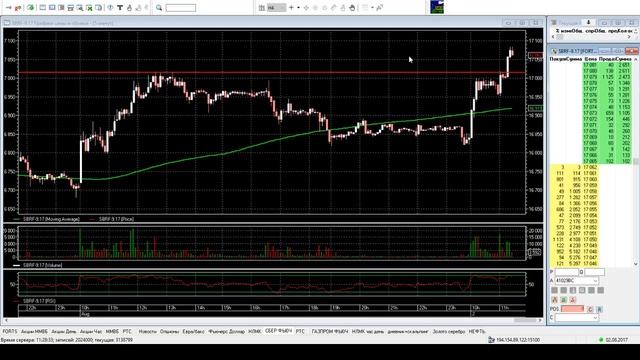Screen dimensions: 640x360
Task: Open the dropdown arrow next to crosshair tool
Action: [298, 7]
